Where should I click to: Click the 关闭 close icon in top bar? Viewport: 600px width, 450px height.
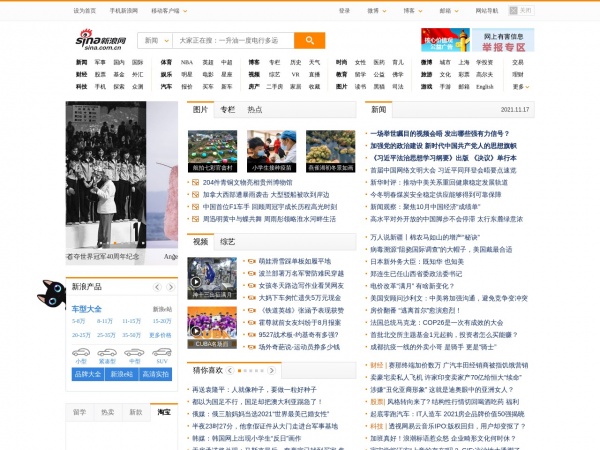pos(521,11)
